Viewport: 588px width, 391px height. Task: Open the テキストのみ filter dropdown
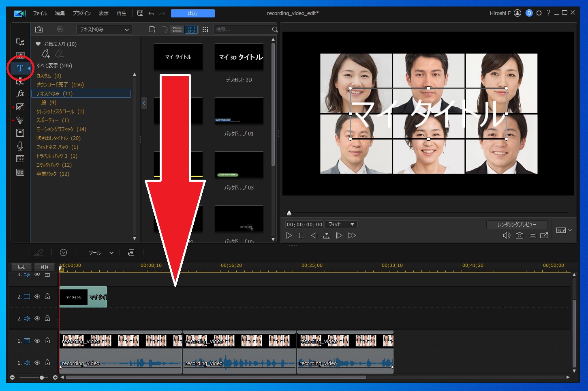104,30
